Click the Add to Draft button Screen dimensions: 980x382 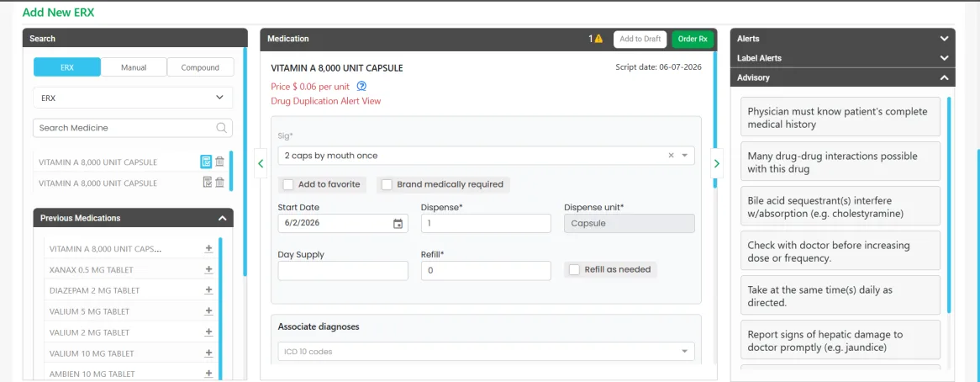[640, 39]
